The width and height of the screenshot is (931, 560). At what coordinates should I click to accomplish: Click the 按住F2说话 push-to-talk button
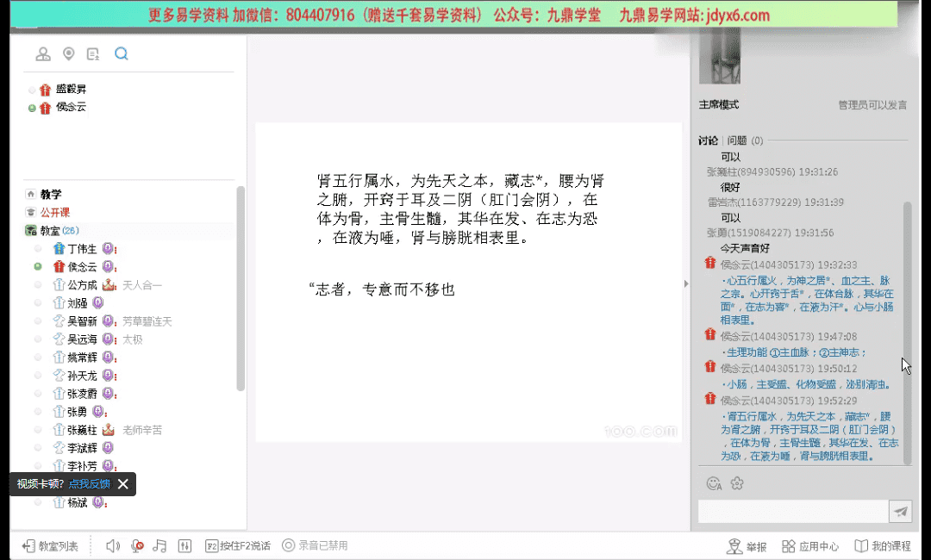(x=238, y=545)
